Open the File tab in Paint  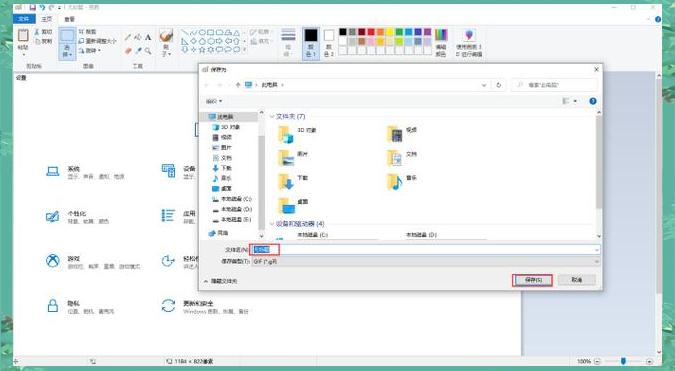(x=24, y=19)
